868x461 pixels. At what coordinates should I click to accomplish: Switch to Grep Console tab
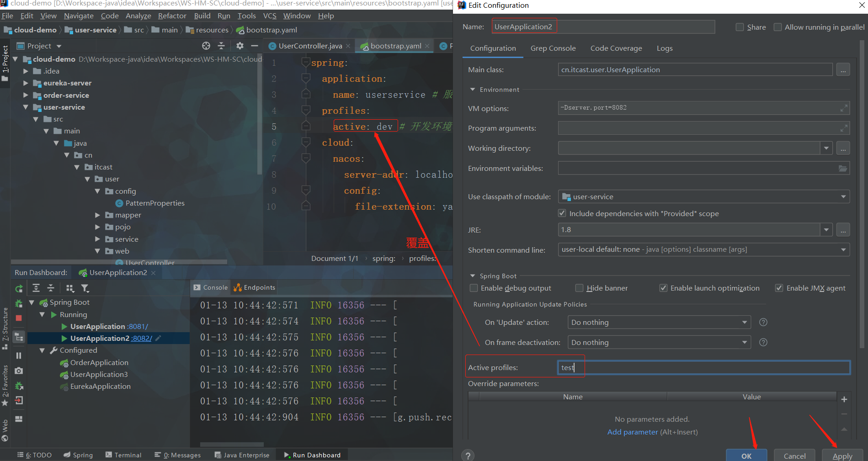[x=553, y=48]
